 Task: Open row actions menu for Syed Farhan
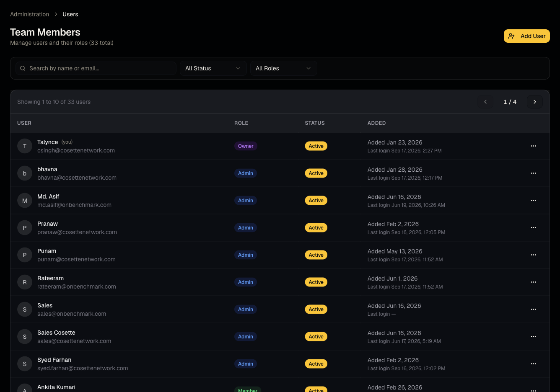click(x=534, y=364)
